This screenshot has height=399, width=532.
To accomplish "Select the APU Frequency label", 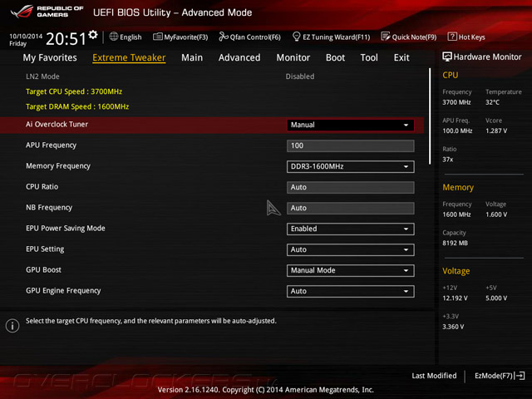I will click(52, 145).
